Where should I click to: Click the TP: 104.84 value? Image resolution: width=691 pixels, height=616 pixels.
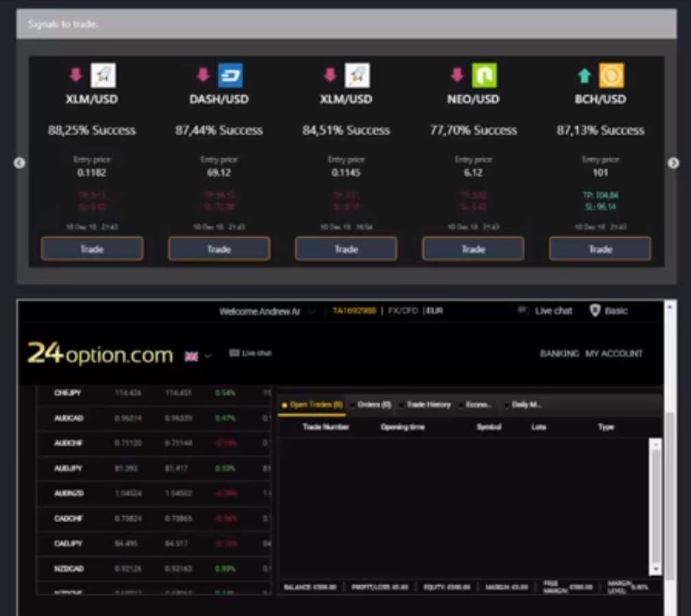[600, 195]
